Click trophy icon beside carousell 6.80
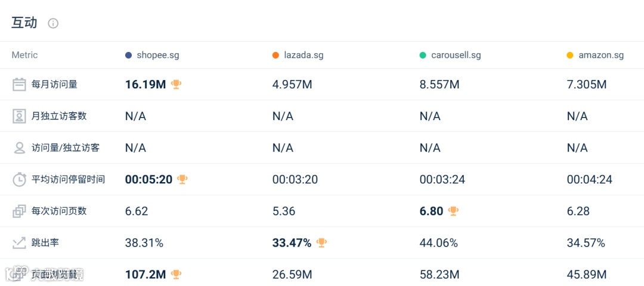This screenshot has height=286, width=644. (x=453, y=211)
